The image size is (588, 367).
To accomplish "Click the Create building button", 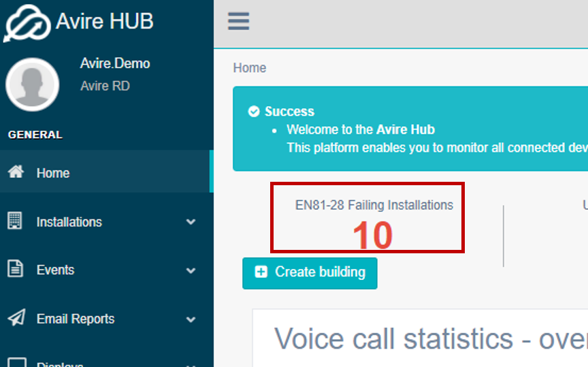I will tap(310, 273).
